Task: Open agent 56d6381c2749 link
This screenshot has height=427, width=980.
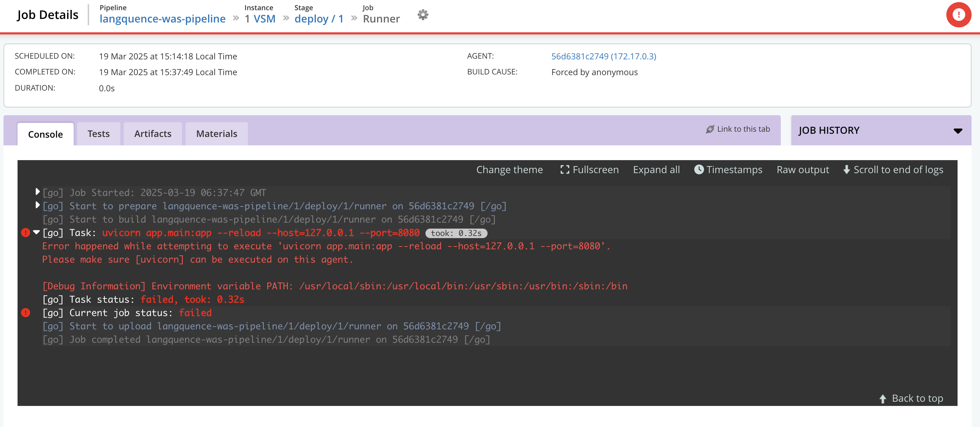Action: click(603, 57)
